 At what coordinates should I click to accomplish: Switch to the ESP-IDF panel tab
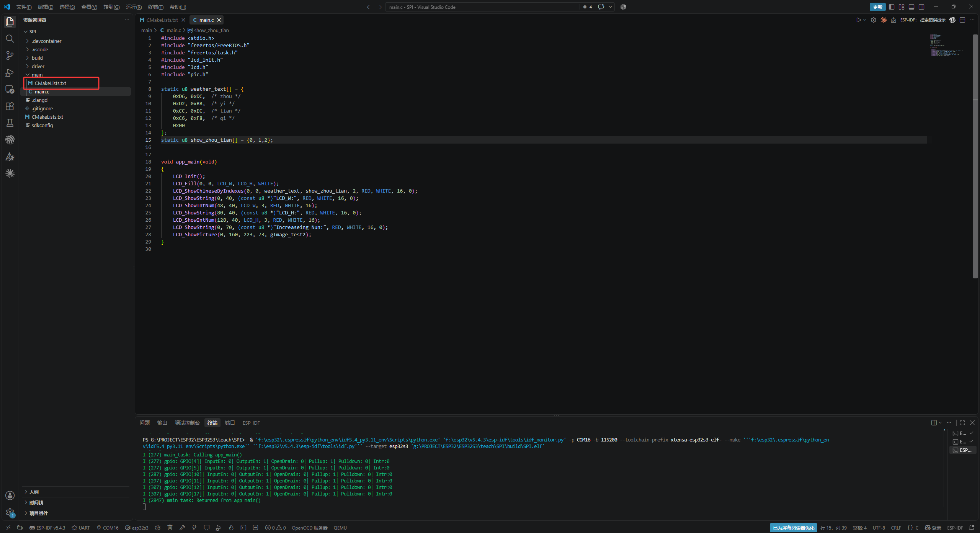(x=251, y=423)
